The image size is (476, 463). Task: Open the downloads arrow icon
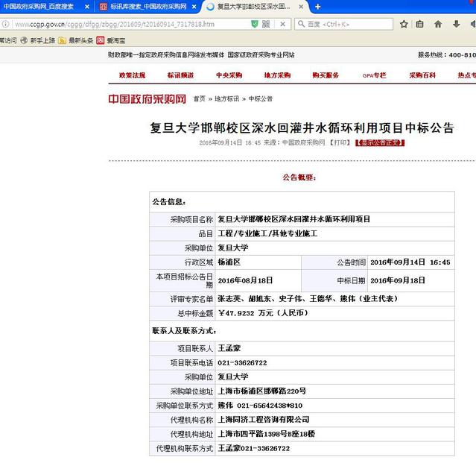456,24
